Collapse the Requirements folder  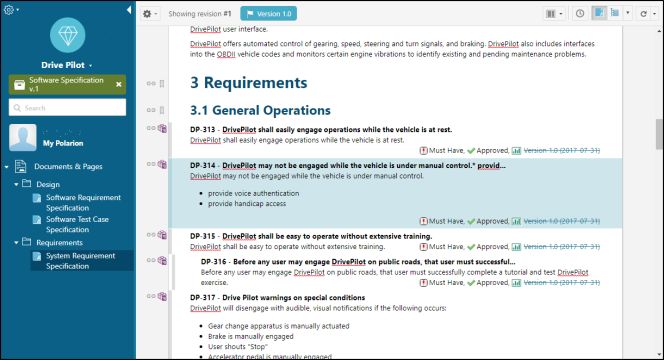(16, 243)
